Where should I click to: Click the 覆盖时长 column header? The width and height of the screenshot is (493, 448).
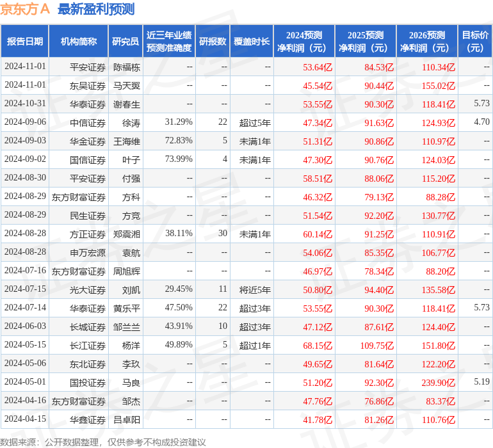pyautogui.click(x=252, y=41)
